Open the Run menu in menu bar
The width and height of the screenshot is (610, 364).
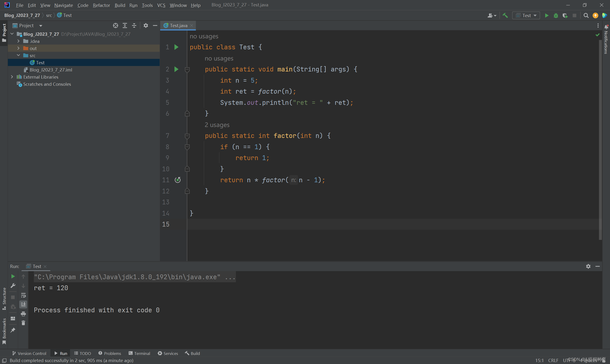point(133,4)
